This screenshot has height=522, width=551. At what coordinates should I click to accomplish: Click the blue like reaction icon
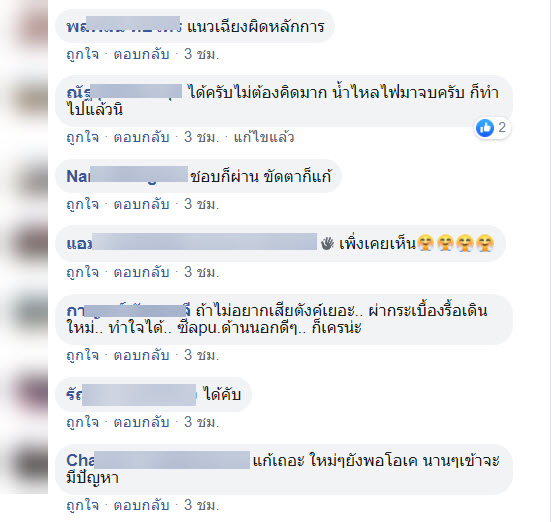(485, 128)
